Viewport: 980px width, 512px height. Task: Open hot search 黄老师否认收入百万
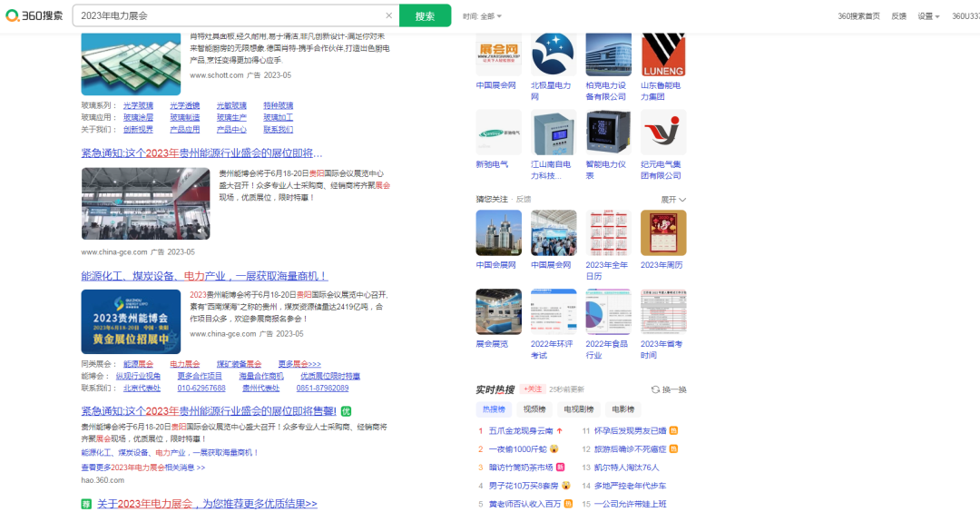pyautogui.click(x=524, y=504)
